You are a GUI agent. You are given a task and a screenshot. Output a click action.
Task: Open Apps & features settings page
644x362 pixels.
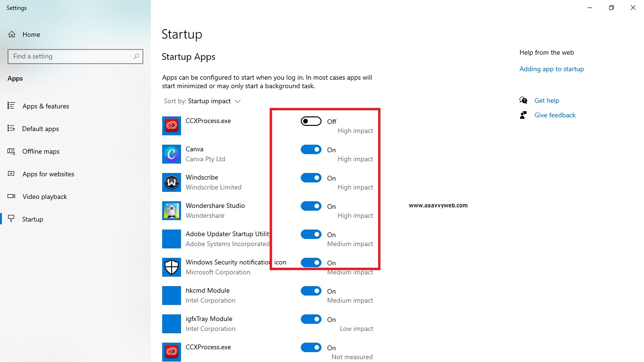(x=45, y=106)
